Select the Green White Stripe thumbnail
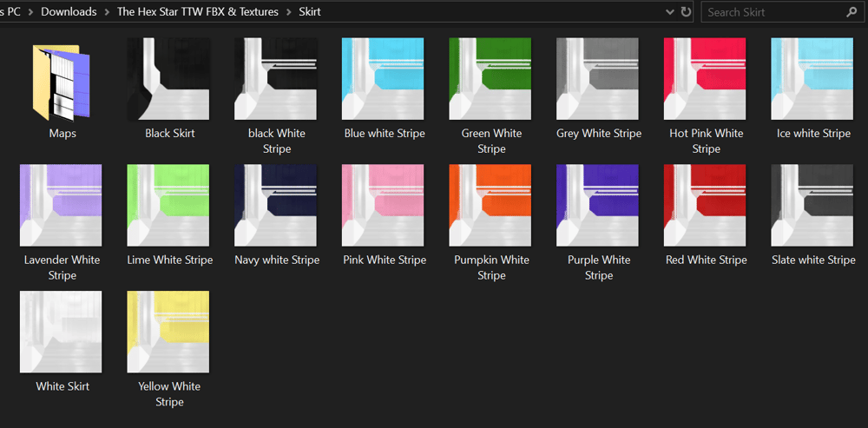This screenshot has height=428, width=868. pyautogui.click(x=490, y=79)
